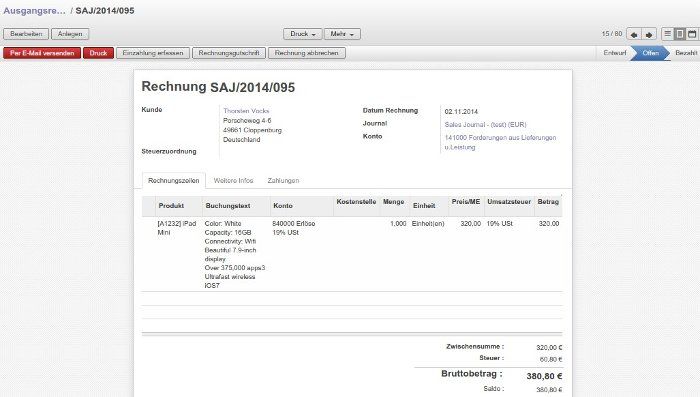Image resolution: width=700 pixels, height=397 pixels.
Task: Open customer link Thorsten Vocks
Action: coord(246,111)
